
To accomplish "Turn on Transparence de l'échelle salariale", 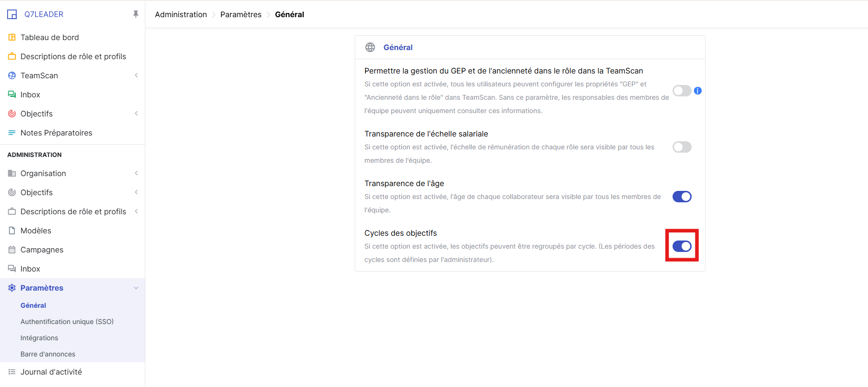I will tap(682, 147).
